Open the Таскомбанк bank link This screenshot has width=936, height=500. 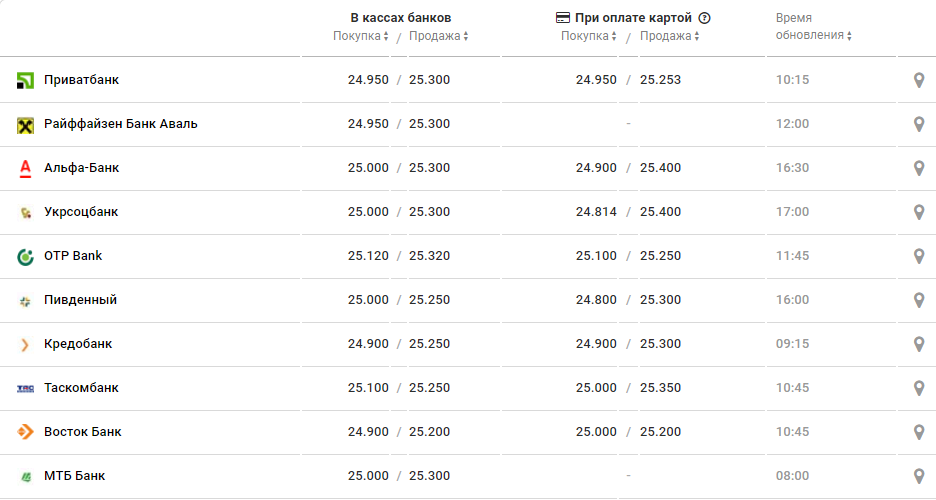(81, 388)
